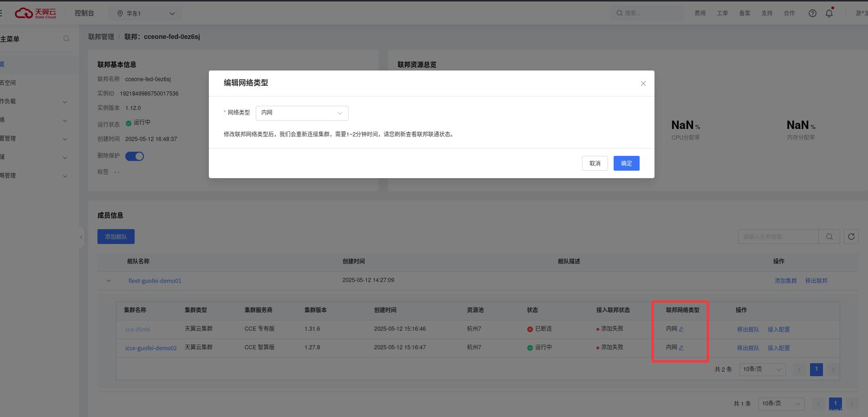Viewport: 868px width, 417px height.
Task: Open the help question mark icon
Action: point(812,13)
